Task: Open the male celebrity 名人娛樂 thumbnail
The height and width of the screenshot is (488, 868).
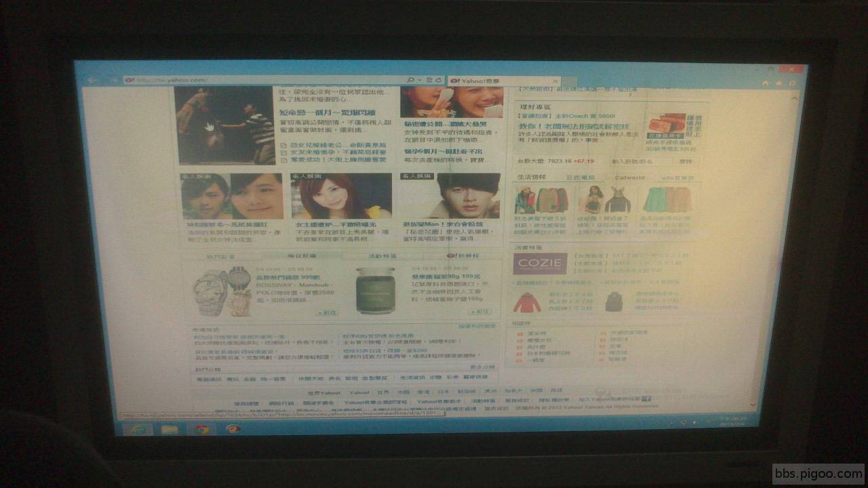Action: (450, 196)
